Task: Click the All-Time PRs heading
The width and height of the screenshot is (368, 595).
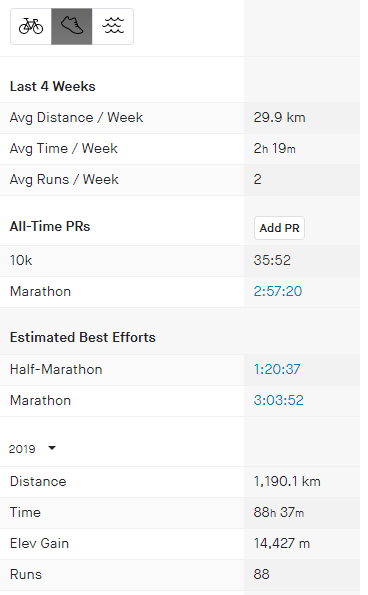Action: coord(50,227)
